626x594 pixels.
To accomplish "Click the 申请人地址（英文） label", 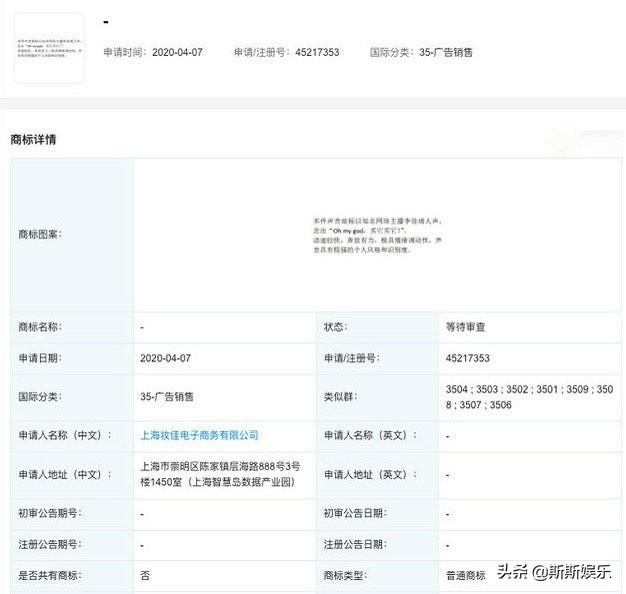I will (370, 474).
